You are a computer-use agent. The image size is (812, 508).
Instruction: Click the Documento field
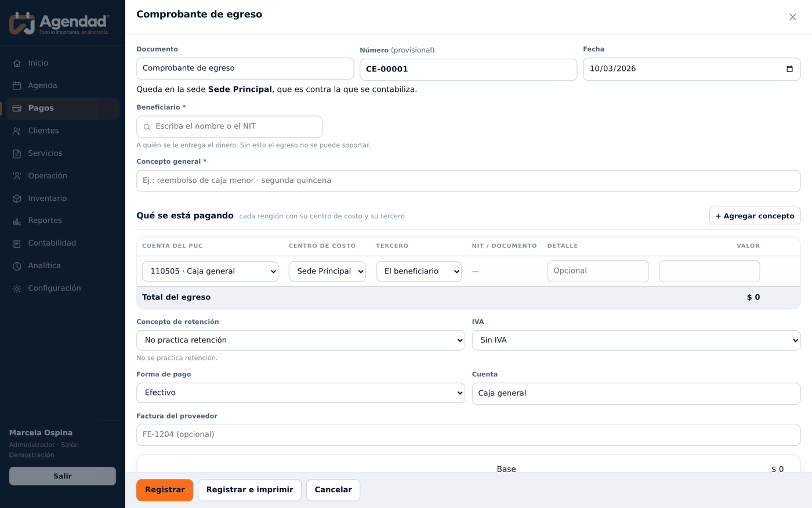coord(245,69)
